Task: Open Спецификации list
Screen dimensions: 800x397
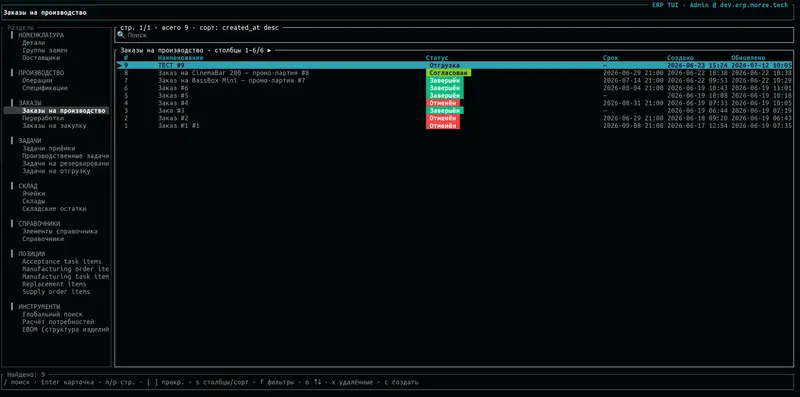Action: [x=44, y=88]
